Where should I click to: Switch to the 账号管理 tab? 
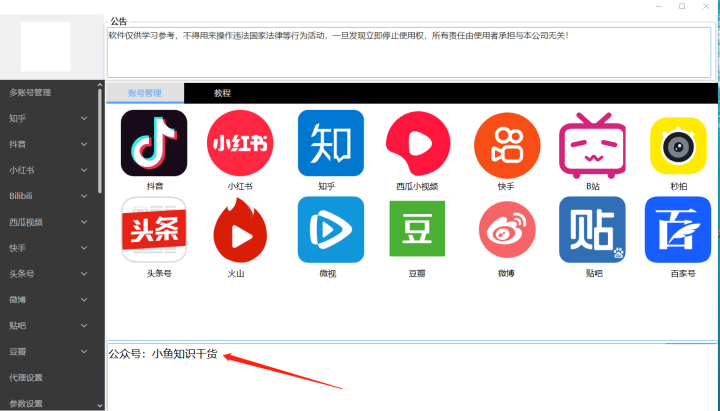[x=145, y=93]
